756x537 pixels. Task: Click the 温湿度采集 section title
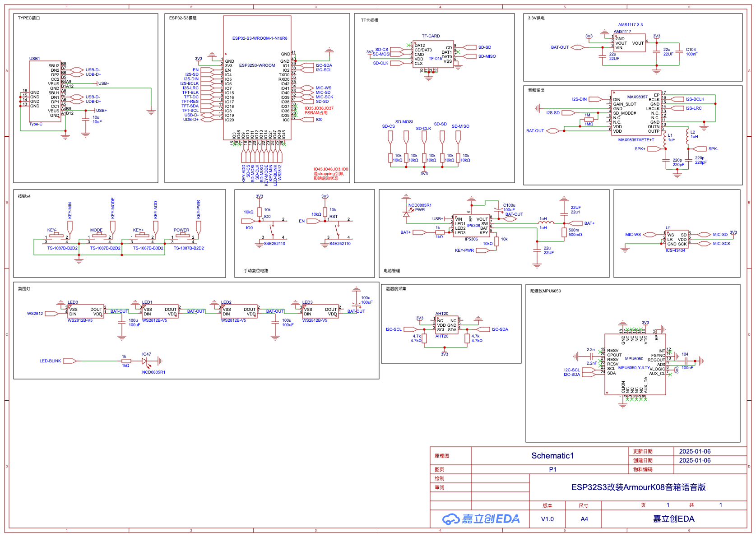click(x=396, y=289)
